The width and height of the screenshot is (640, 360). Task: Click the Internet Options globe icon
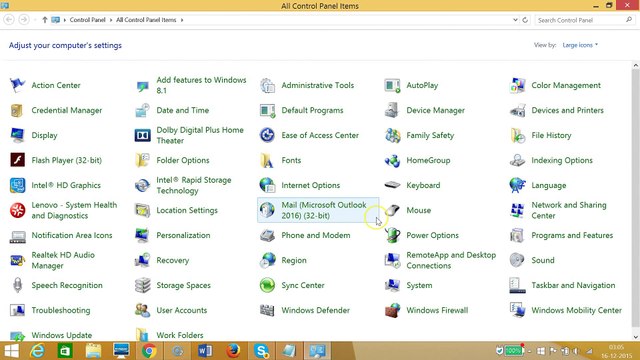point(267,185)
